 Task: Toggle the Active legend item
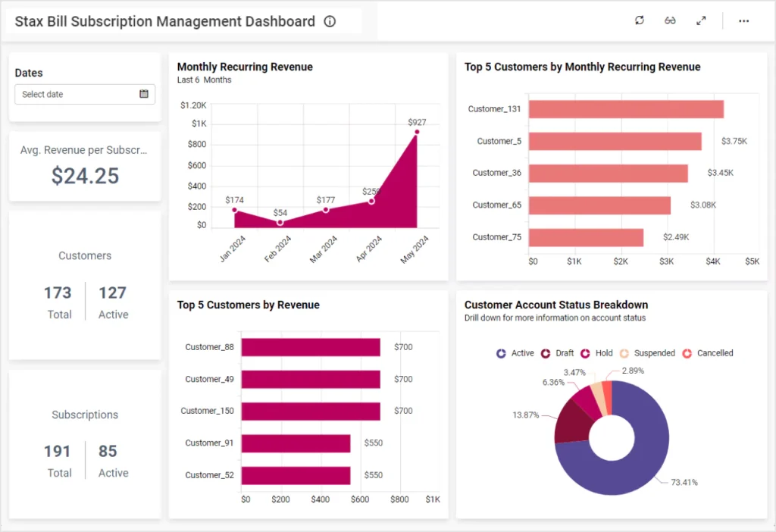point(515,353)
